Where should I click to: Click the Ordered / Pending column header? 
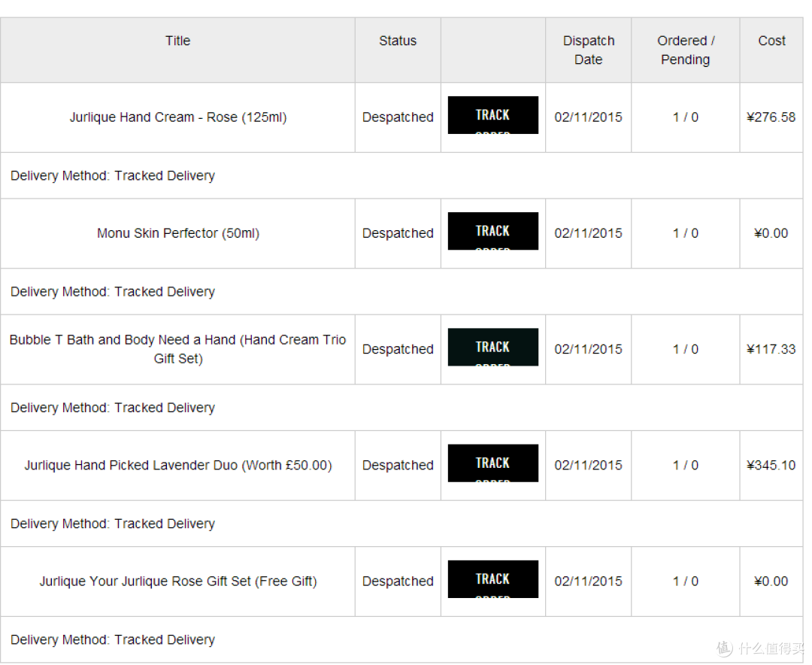[686, 50]
